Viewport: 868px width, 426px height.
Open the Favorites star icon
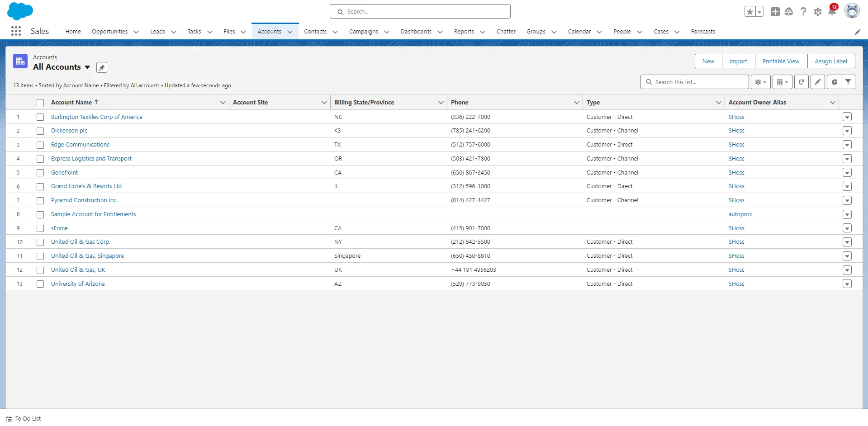(750, 12)
